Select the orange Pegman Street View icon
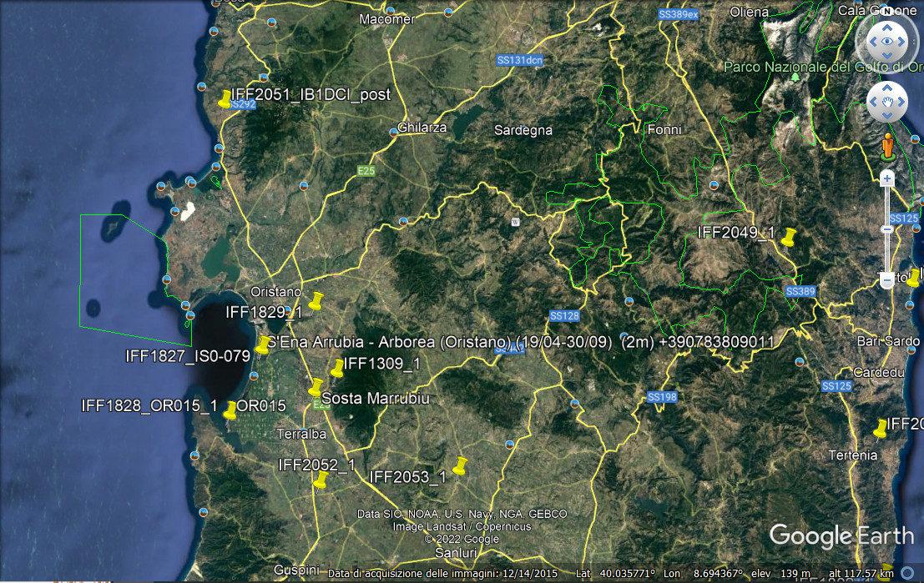Image resolution: width=924 pixels, height=583 pixels. coord(887,148)
